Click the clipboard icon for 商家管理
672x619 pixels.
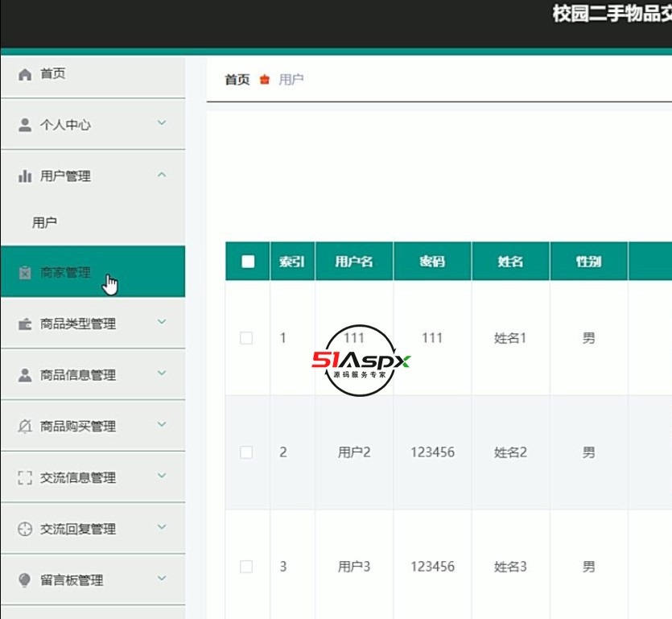pyautogui.click(x=25, y=273)
